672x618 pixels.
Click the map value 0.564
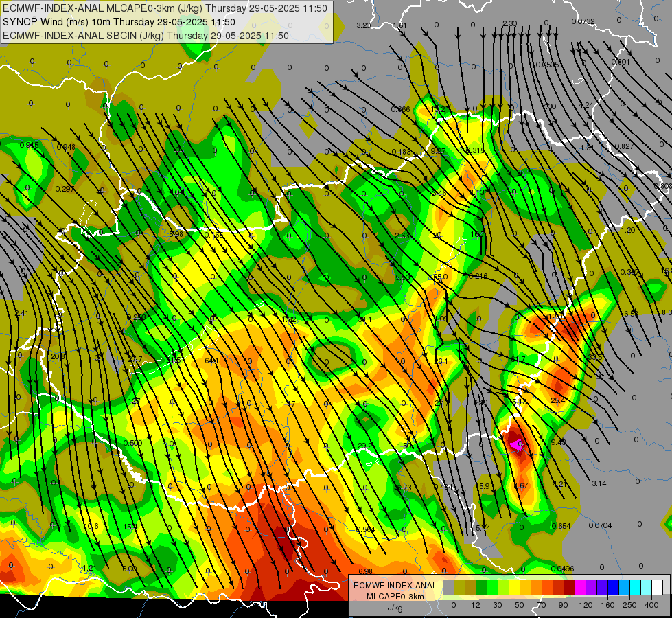pyautogui.click(x=366, y=529)
